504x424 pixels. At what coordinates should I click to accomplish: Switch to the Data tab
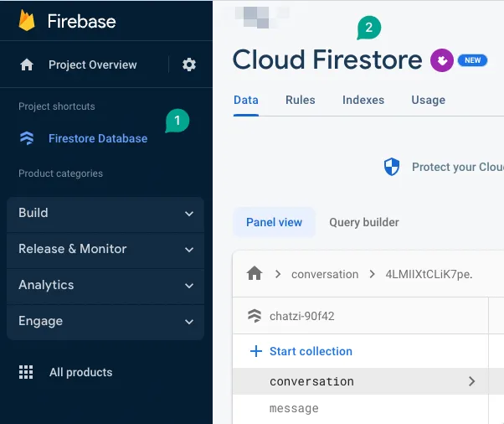(x=246, y=100)
